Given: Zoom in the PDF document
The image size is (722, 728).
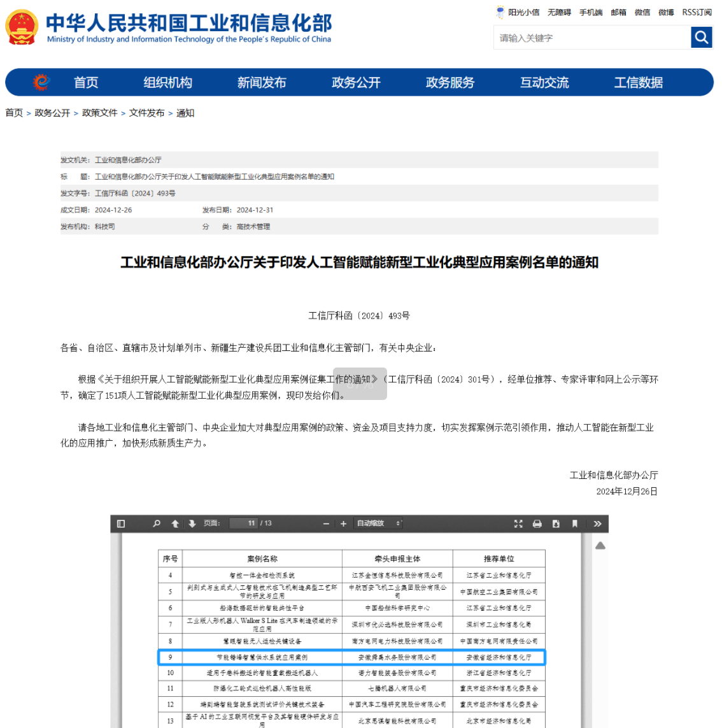Looking at the screenshot, I should click(x=343, y=524).
